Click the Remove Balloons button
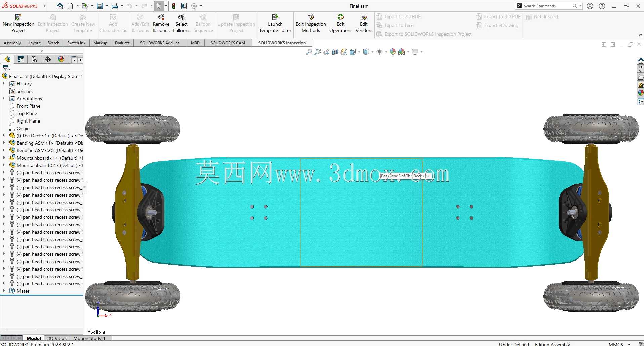 pos(161,23)
